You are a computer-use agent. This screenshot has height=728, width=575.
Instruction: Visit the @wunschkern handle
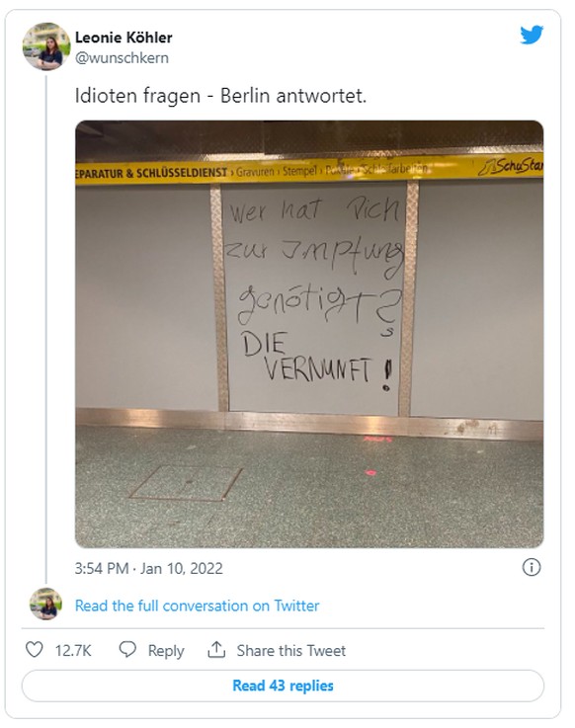[x=122, y=58]
